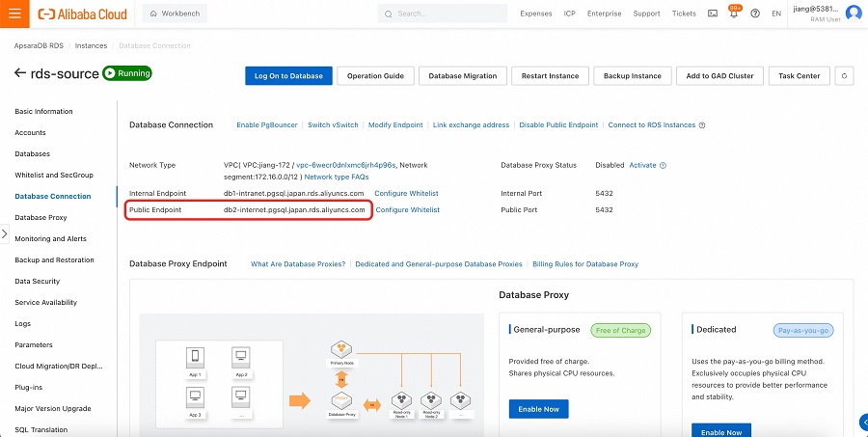Click the chat support icon at bottom right
The height and width of the screenshot is (437, 868).
(861, 421)
